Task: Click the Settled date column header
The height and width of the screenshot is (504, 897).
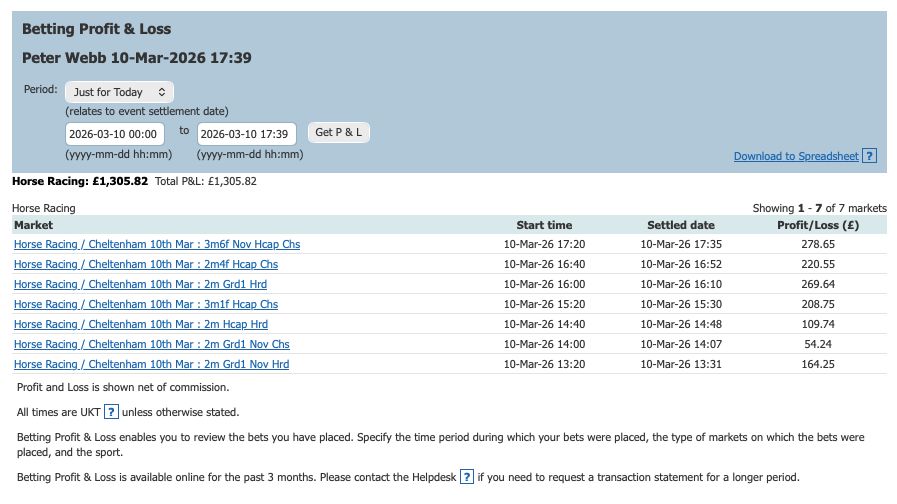Action: click(681, 225)
